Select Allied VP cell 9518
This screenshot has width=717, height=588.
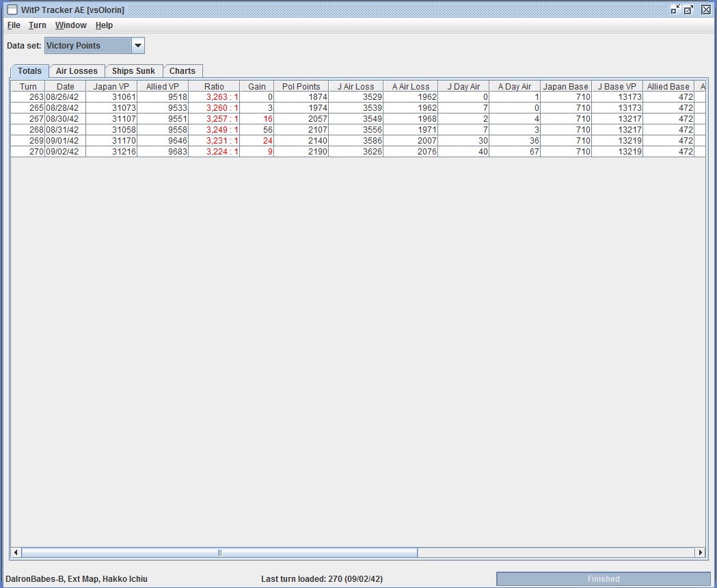tap(162, 97)
